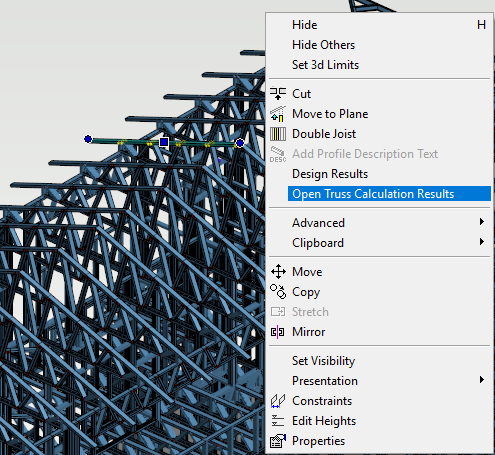495x455 pixels.
Task: Select Hide Others from menu
Action: (323, 45)
